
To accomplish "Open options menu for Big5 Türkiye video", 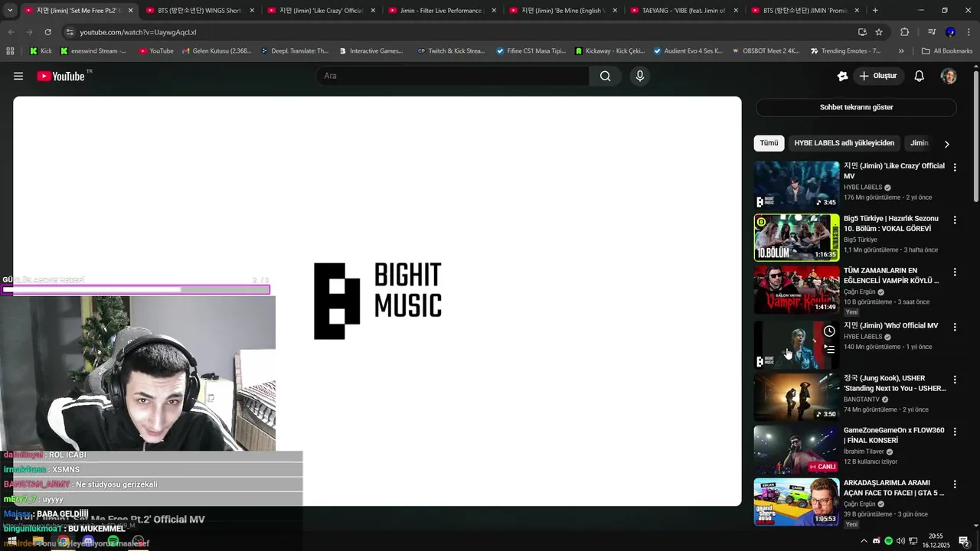I will tap(955, 220).
